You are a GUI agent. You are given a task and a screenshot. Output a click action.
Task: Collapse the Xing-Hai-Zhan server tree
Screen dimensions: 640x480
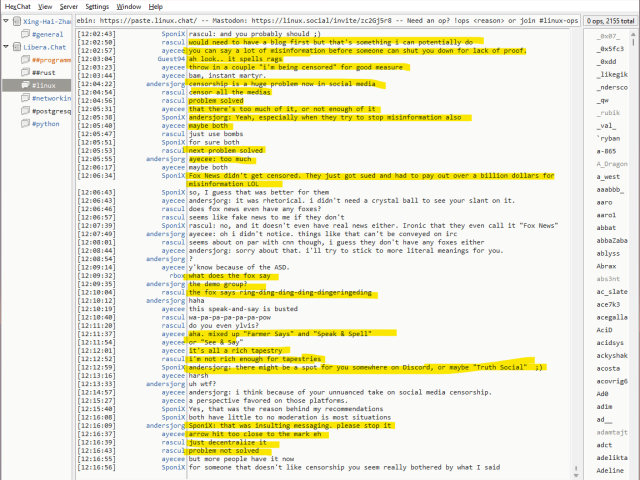[x=6, y=21]
